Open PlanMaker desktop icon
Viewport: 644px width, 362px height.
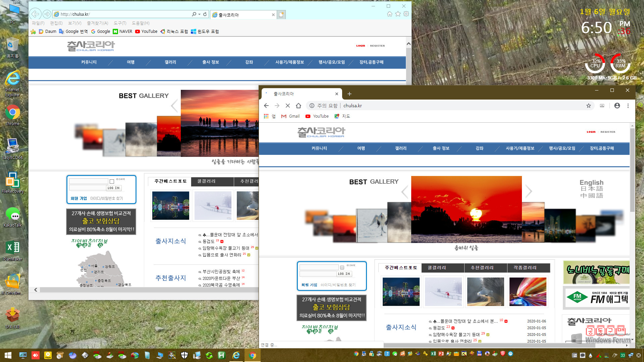tap(12, 251)
